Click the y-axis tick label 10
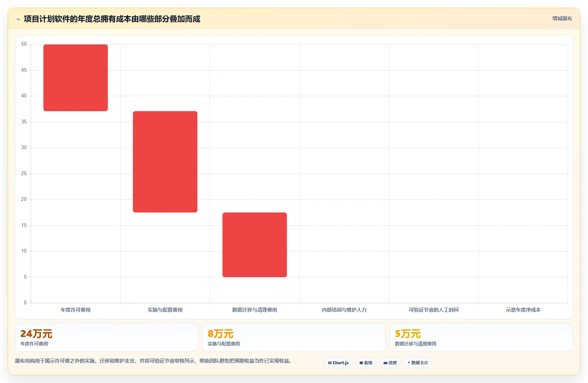This screenshot has height=383, width=588. point(24,251)
